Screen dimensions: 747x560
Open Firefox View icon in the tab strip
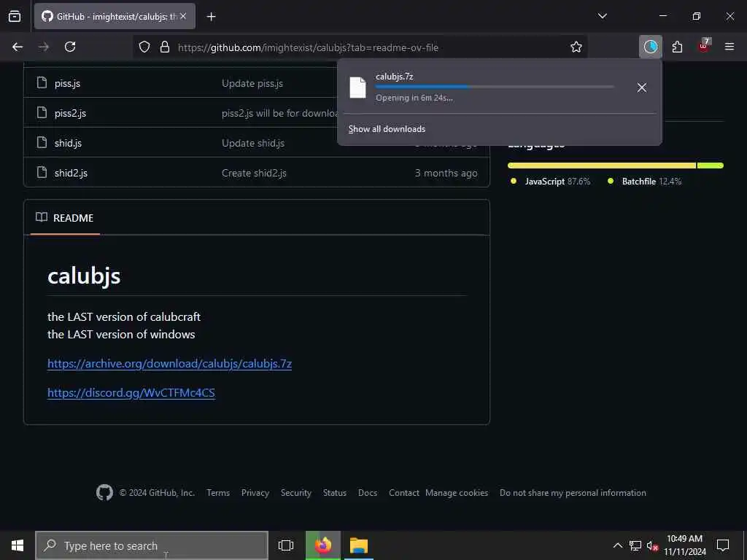pyautogui.click(x=15, y=16)
